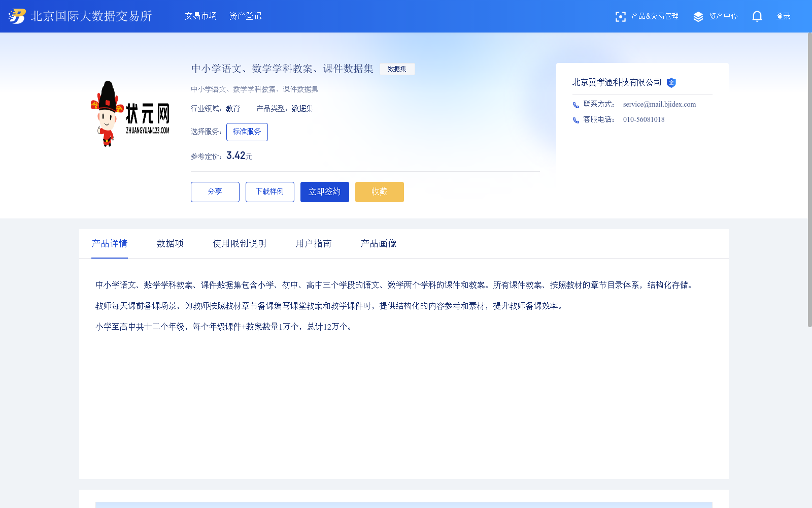Switch to the 数据项 tab
Viewport: 812px width, 508px height.
[170, 244]
